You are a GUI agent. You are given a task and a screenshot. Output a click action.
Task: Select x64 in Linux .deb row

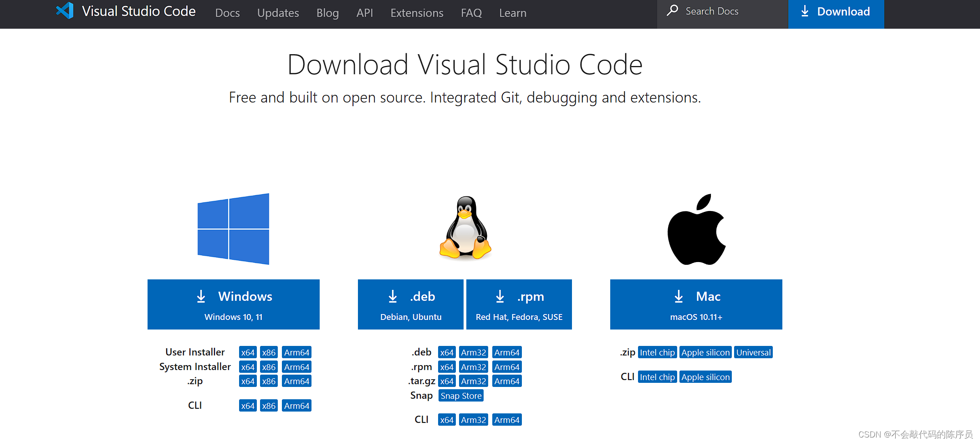pyautogui.click(x=447, y=352)
